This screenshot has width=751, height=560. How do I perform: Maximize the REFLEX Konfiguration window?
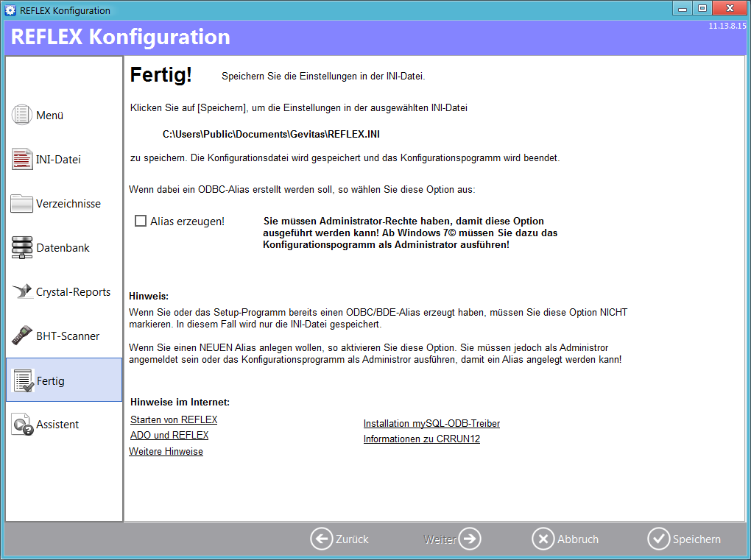click(702, 8)
